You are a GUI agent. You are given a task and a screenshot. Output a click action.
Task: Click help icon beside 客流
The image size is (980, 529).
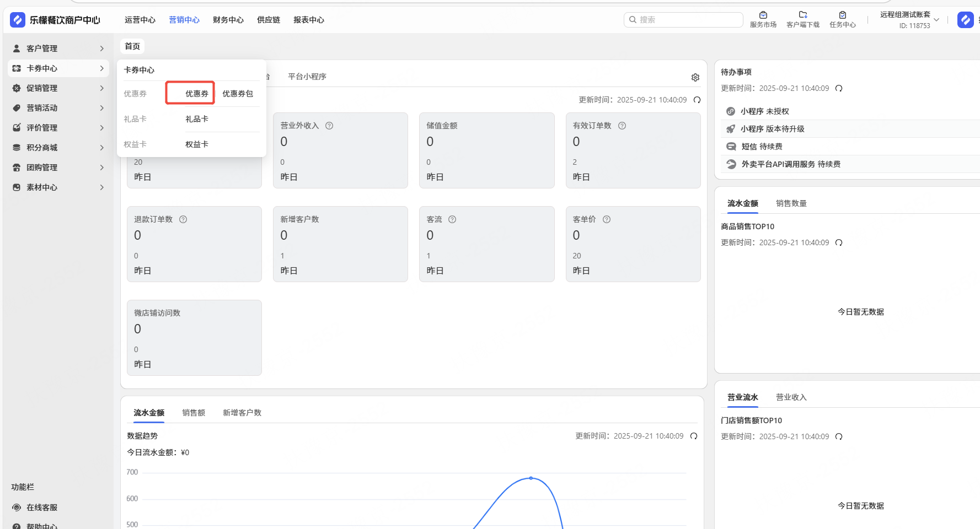(452, 219)
